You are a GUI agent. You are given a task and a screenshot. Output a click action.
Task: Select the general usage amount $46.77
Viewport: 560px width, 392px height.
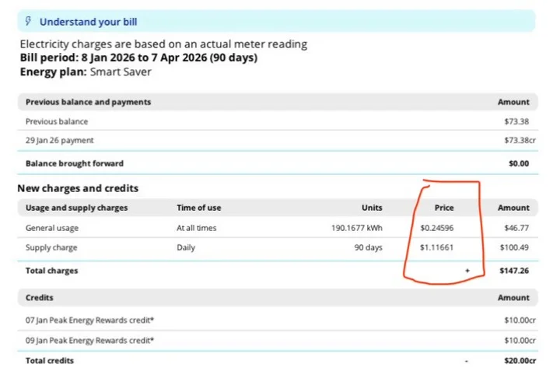[x=516, y=228]
